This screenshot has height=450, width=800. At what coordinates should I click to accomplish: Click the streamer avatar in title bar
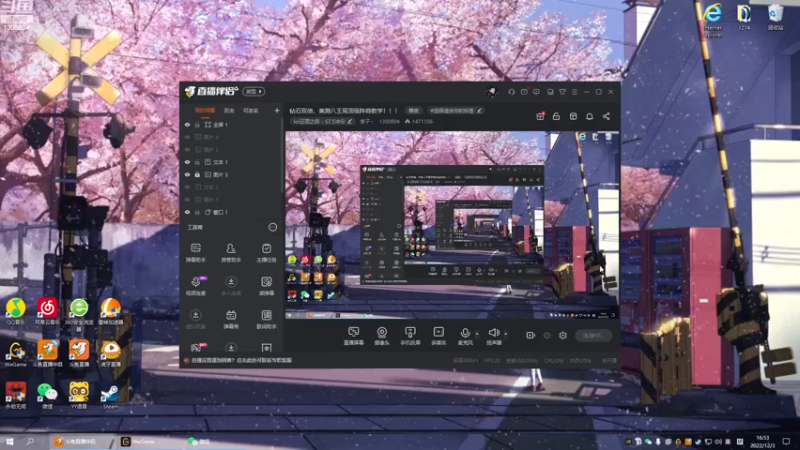coord(492,92)
